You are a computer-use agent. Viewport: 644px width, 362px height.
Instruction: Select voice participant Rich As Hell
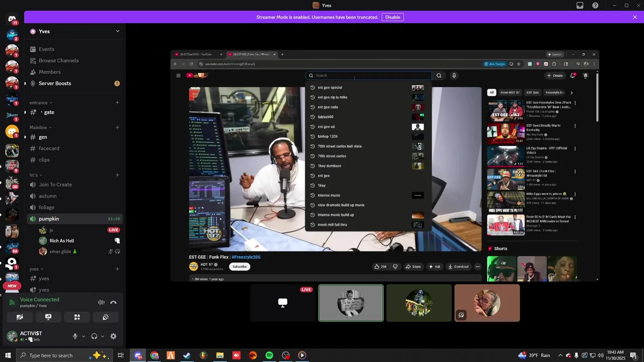pos(79,241)
